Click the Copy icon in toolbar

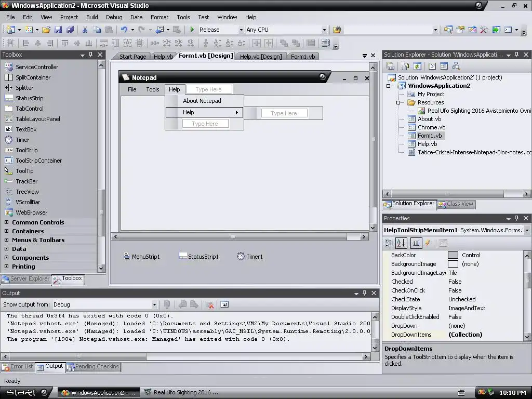[x=97, y=30]
